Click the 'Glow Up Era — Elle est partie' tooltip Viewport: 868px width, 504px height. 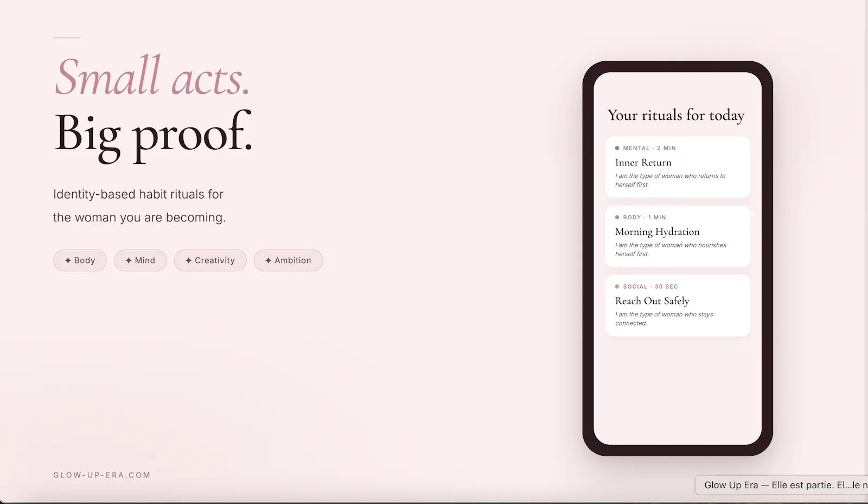coord(782,485)
